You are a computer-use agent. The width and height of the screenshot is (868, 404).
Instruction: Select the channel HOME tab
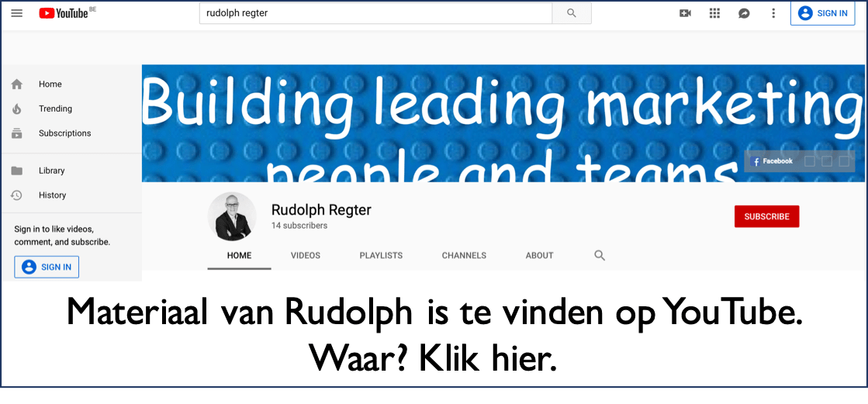click(x=239, y=255)
